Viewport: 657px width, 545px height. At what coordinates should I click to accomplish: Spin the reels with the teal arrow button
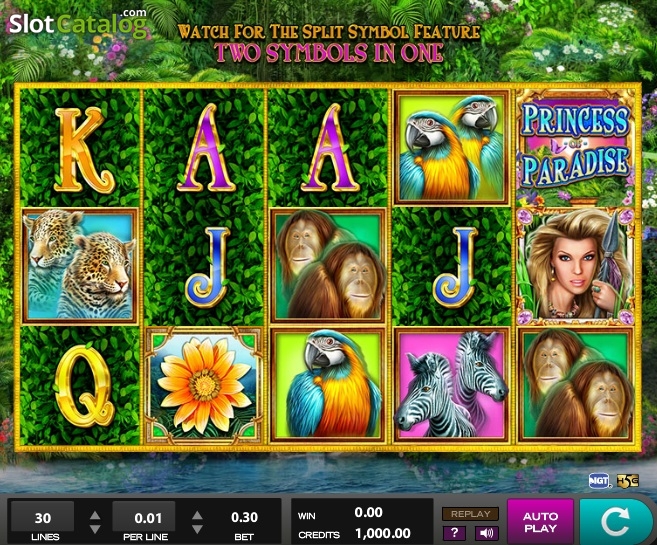click(x=615, y=522)
